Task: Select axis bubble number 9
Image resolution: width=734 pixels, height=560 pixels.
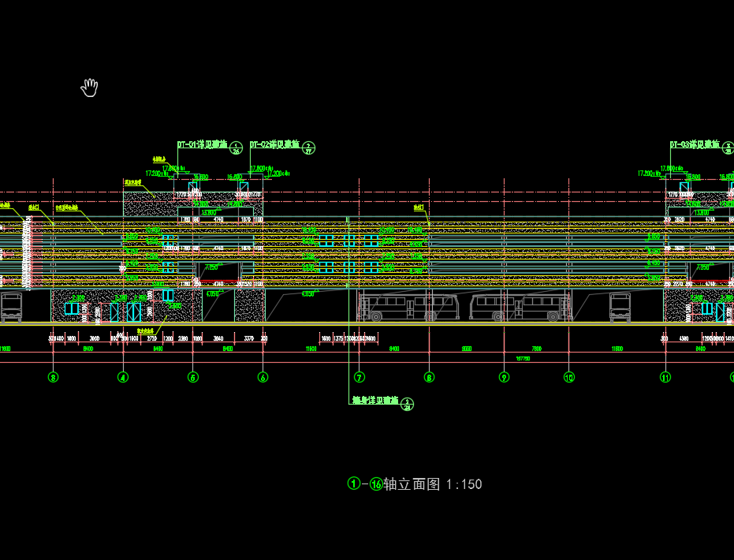Action: 504,377
